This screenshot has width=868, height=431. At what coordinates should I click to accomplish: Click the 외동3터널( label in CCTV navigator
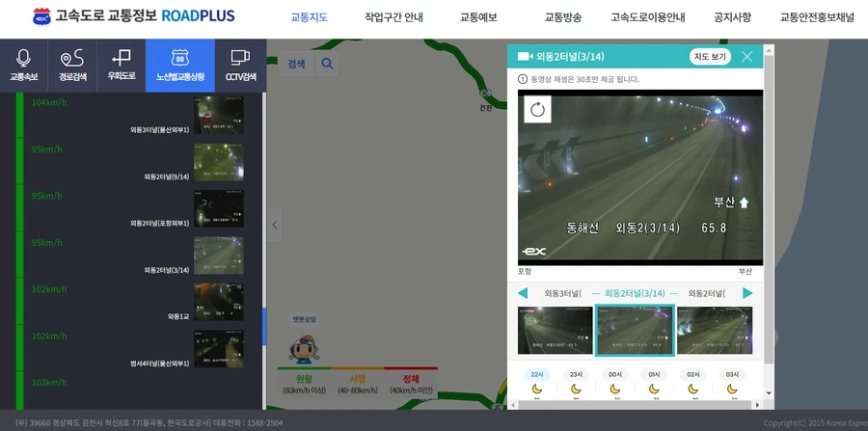pos(563,293)
